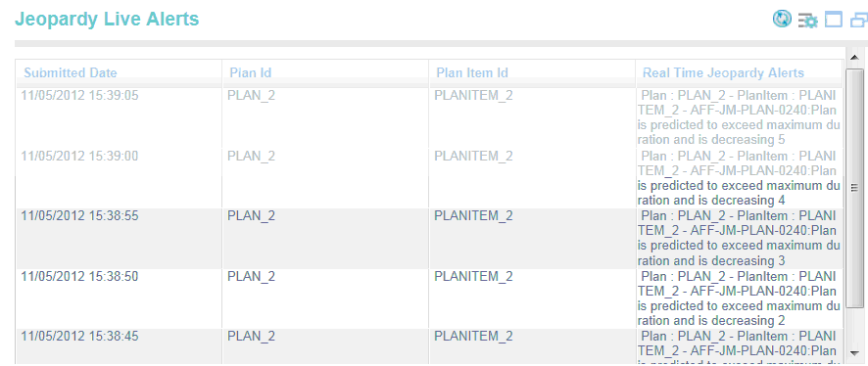Click the vertical scrollbar thumb
The width and height of the screenshot is (868, 366).
[854, 188]
